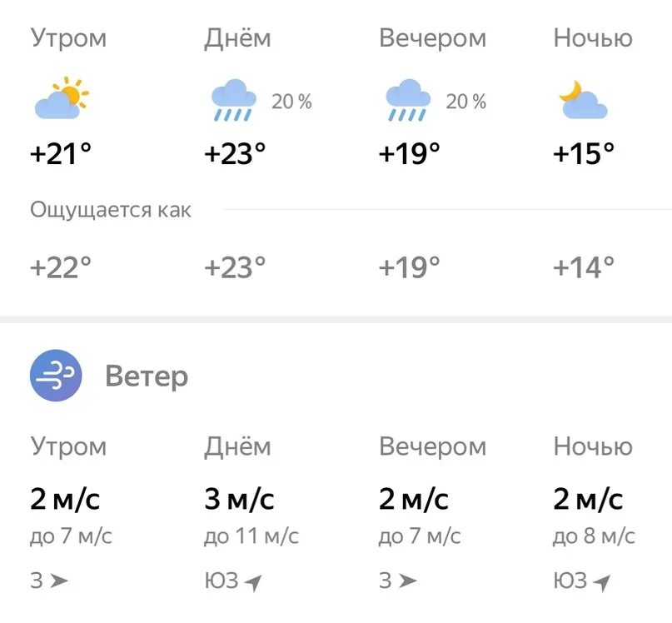
Task: Select the Утром temperature column header
Action: point(68,39)
